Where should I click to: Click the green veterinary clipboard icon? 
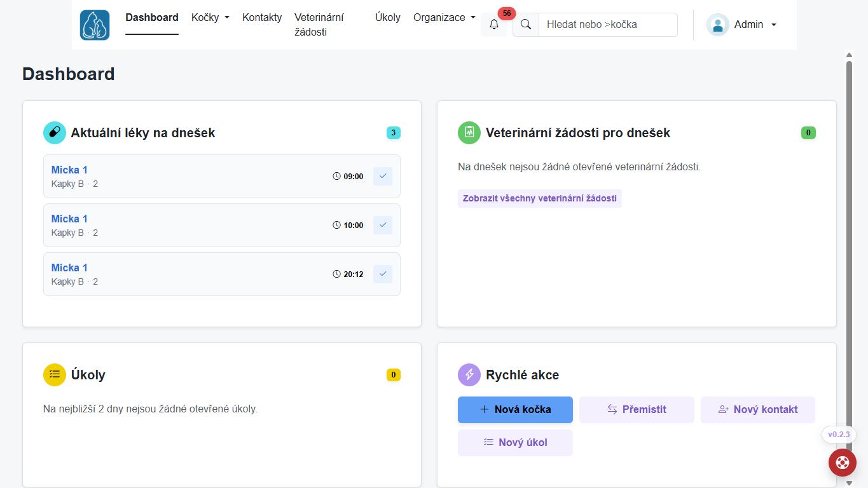point(469,133)
